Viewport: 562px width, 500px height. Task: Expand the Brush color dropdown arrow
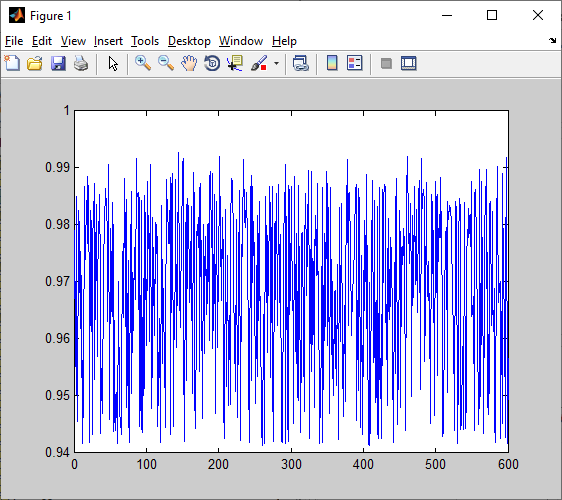point(276,63)
